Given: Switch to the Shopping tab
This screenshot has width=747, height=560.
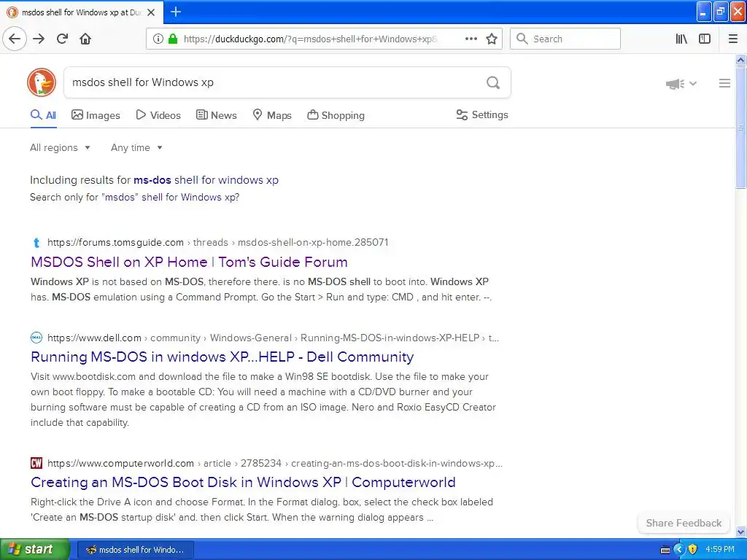Looking at the screenshot, I should pos(336,115).
